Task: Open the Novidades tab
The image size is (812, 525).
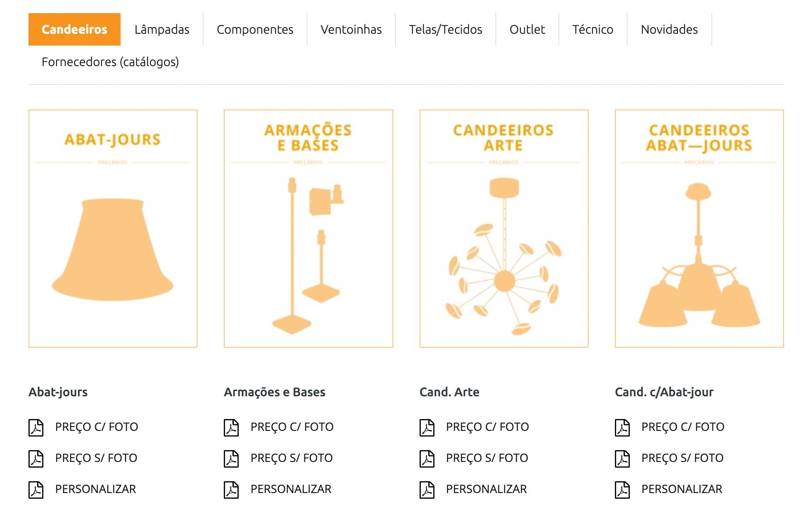Action: tap(669, 29)
